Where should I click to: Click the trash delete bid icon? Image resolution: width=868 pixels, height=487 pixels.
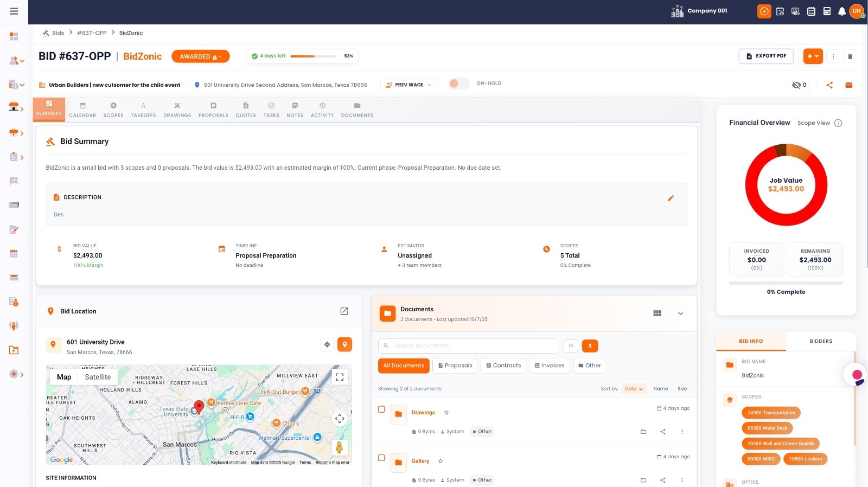point(850,56)
